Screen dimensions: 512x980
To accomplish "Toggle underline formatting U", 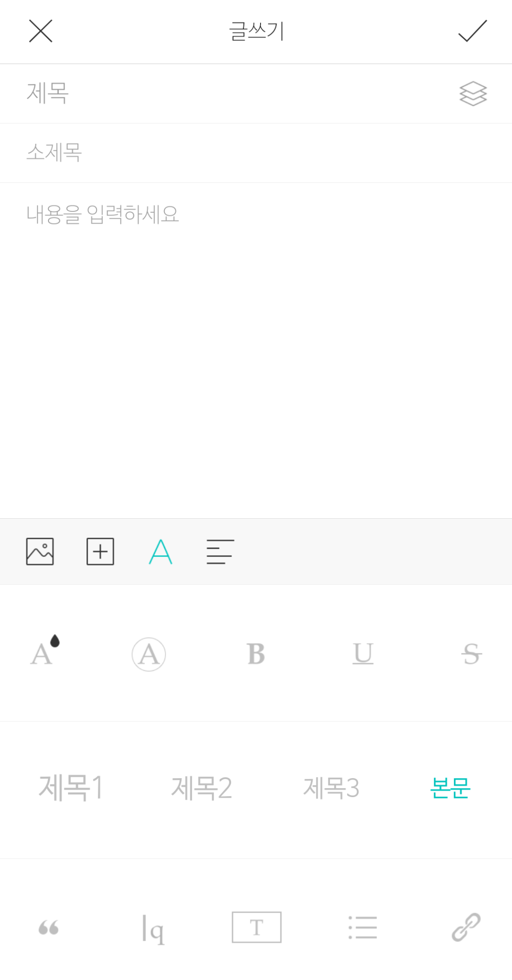I will click(363, 654).
